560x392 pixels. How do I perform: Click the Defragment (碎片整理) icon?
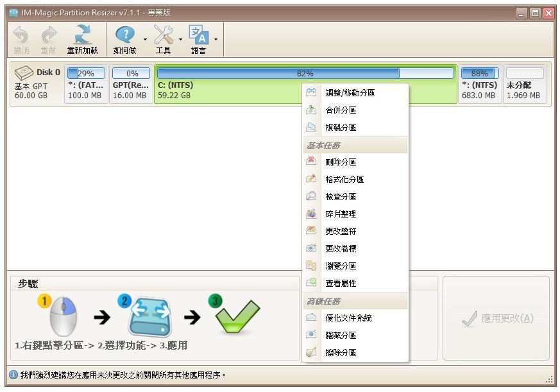[x=311, y=214]
